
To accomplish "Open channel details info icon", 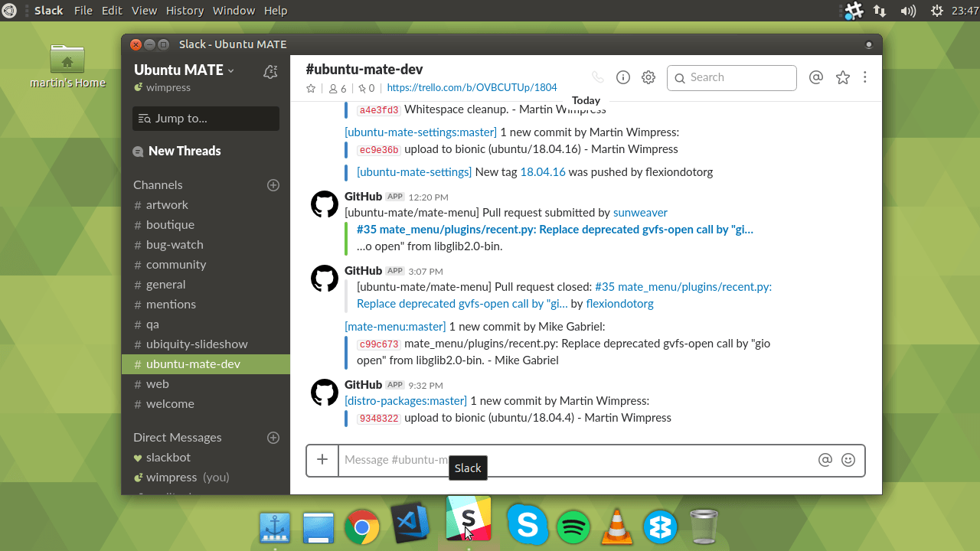I will pos(623,77).
